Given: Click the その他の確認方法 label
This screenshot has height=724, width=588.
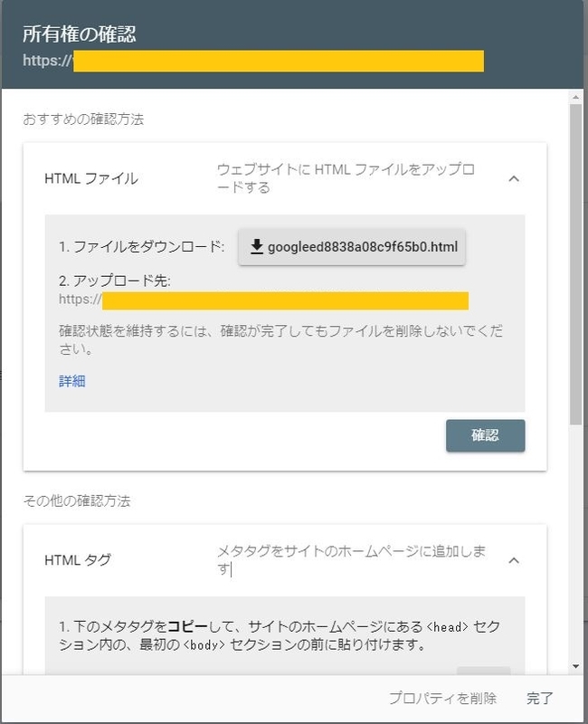Looking at the screenshot, I should [77, 501].
